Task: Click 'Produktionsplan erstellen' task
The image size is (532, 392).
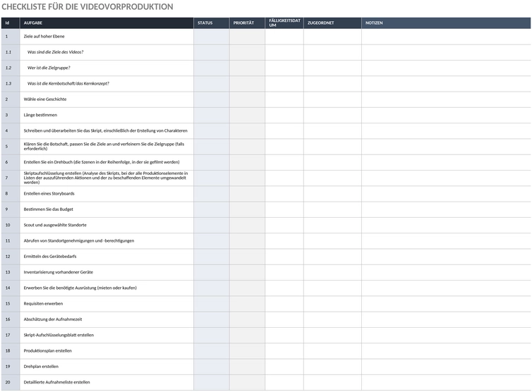Action: [x=47, y=350]
